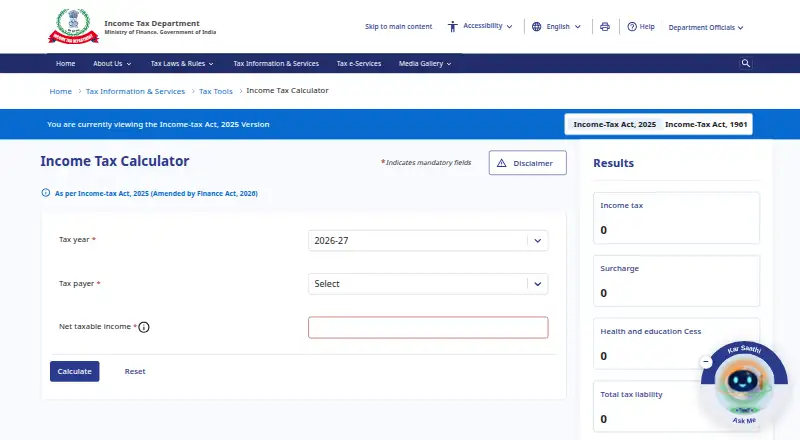Click 'Income Tax Calculator' breadcrumb text

point(287,90)
